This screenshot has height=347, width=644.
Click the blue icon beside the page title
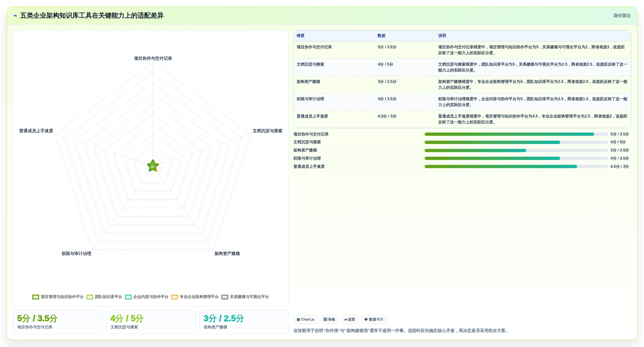pyautogui.click(x=15, y=16)
